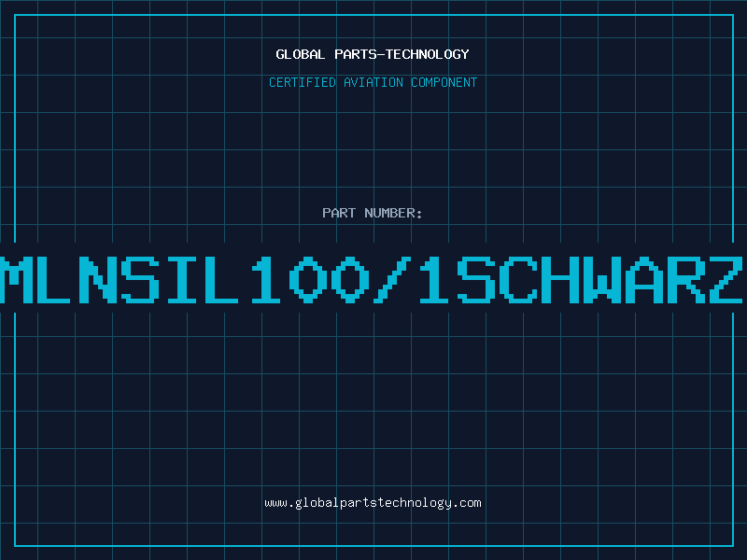Click the PART NUMBER: label
The width and height of the screenshot is (747, 560).
(372, 213)
